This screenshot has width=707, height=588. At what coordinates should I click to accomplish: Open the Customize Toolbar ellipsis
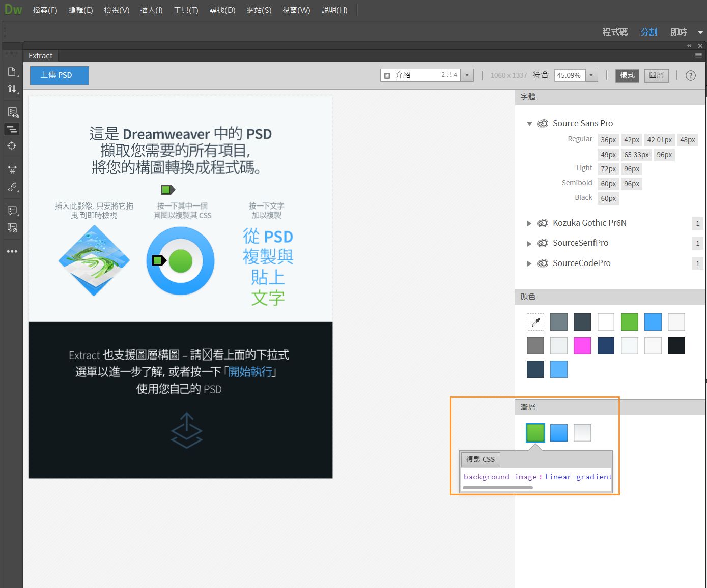pos(12,251)
